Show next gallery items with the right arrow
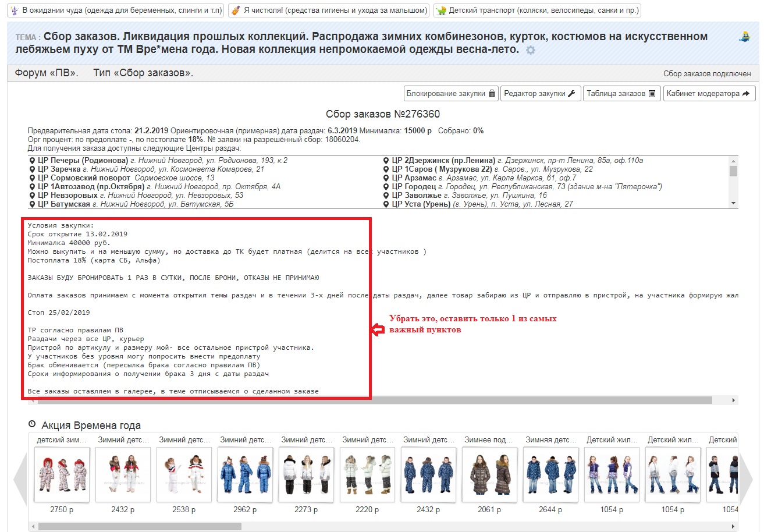 [x=746, y=480]
